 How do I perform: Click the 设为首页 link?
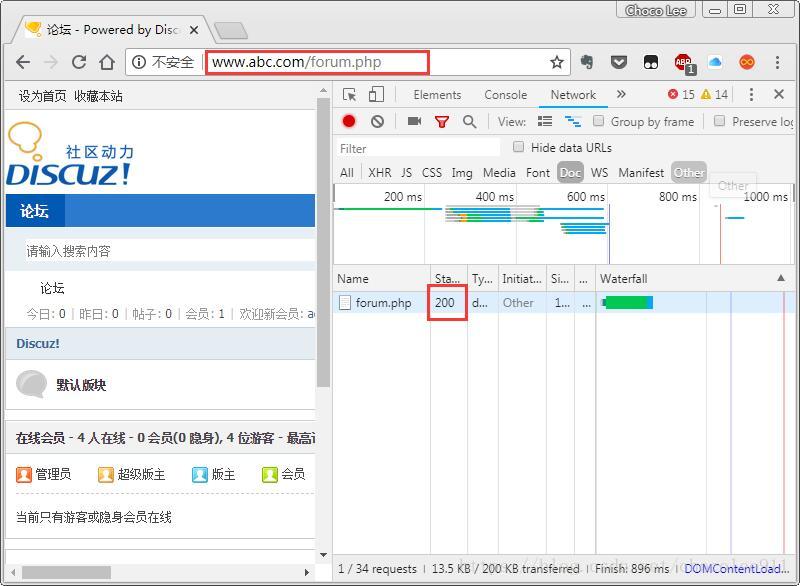point(42,96)
